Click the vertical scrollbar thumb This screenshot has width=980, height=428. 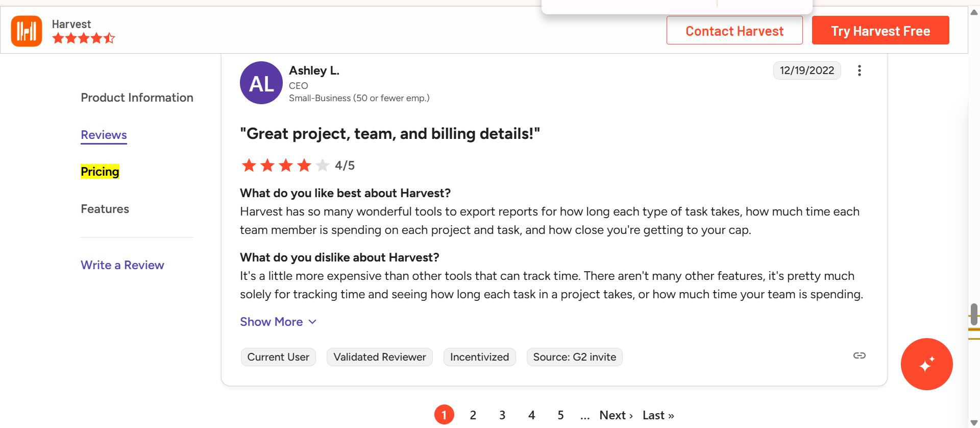974,314
